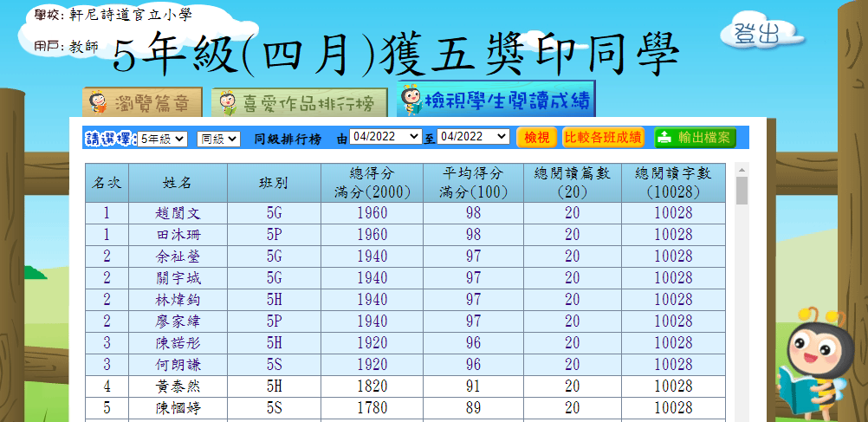
Task: Click the export icon on 輸出檔案 button
Action: 664,138
